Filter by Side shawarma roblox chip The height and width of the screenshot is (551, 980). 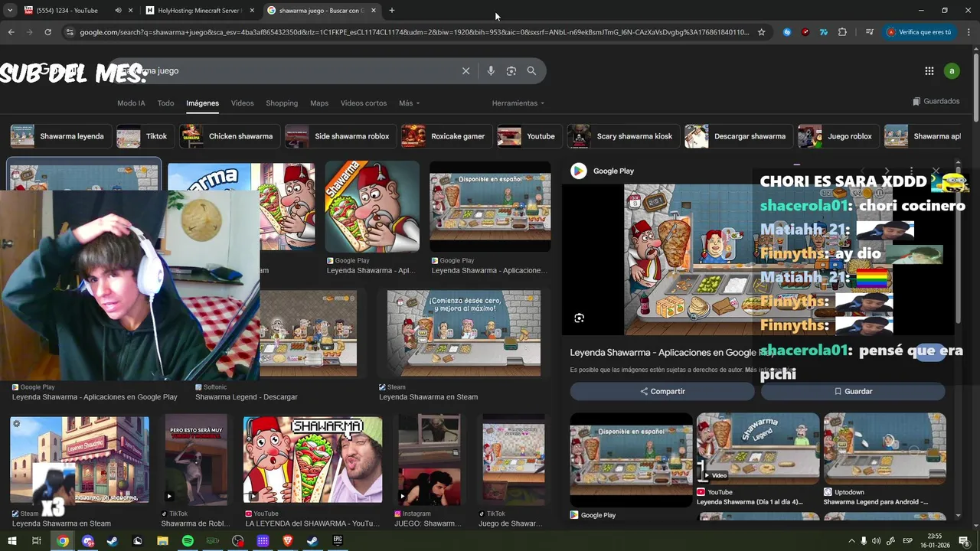click(x=341, y=136)
